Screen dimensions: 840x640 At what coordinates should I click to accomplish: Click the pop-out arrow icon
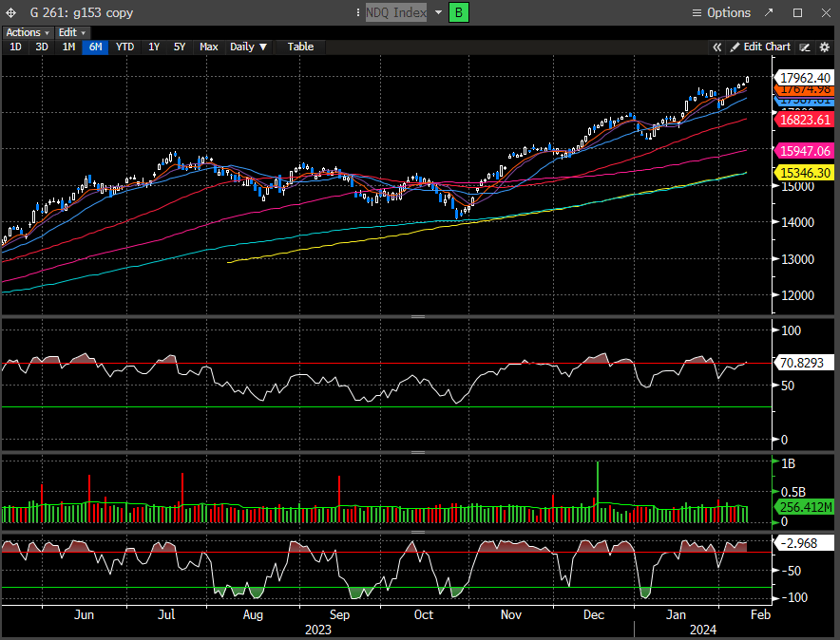point(769,12)
